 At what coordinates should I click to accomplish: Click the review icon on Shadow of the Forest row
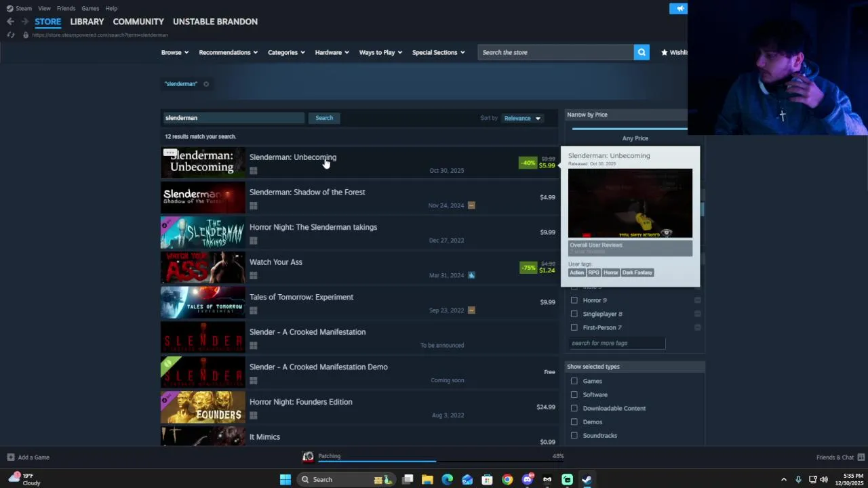pyautogui.click(x=471, y=205)
